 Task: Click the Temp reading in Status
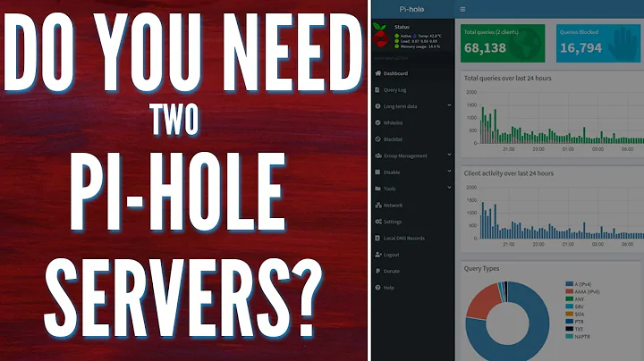[x=430, y=36]
